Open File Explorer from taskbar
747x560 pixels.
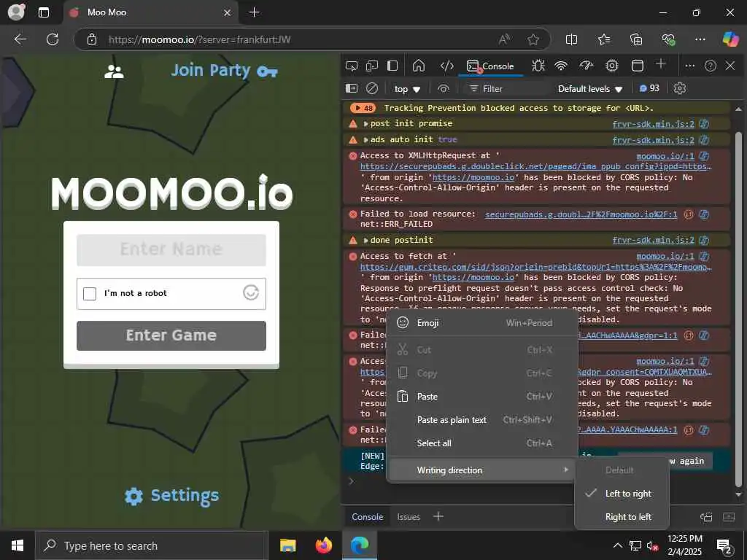point(287,545)
